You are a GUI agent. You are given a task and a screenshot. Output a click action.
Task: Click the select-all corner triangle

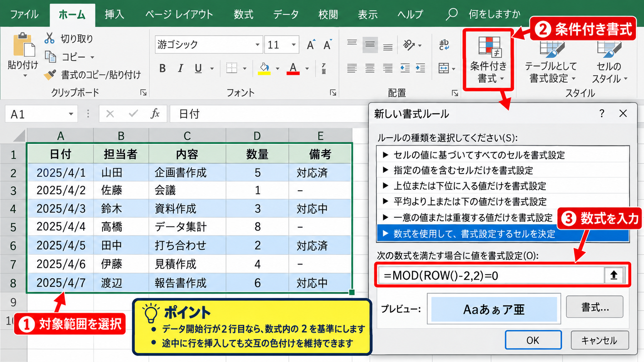click(19, 136)
